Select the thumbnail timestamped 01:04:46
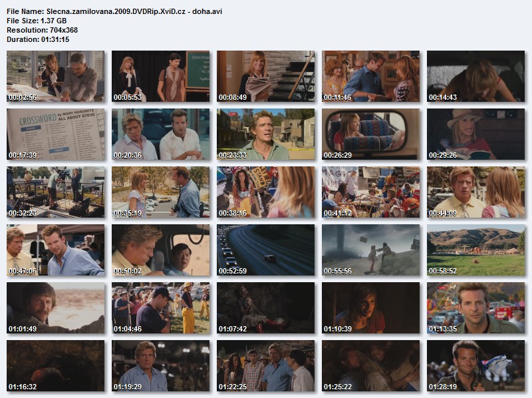The width and height of the screenshot is (532, 398). coord(160,307)
